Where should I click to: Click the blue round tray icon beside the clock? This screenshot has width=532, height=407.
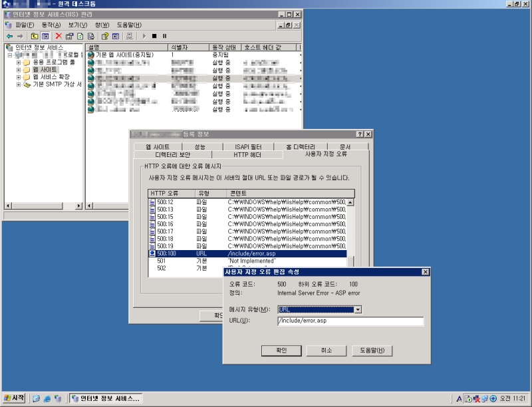(x=493, y=399)
